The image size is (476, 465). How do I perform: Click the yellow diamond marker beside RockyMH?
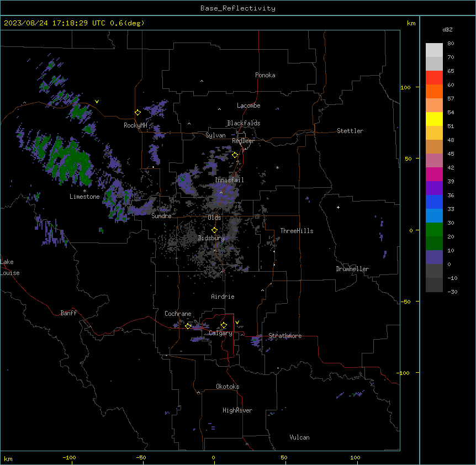[x=138, y=113]
